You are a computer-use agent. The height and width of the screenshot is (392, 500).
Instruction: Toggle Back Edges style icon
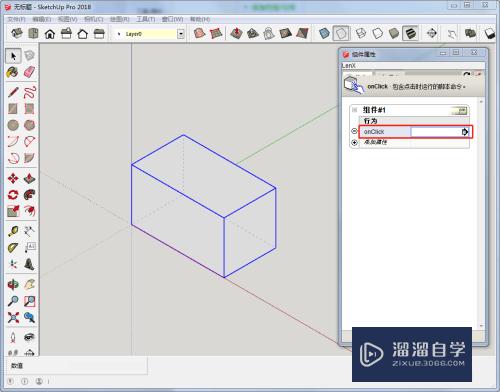(341, 33)
